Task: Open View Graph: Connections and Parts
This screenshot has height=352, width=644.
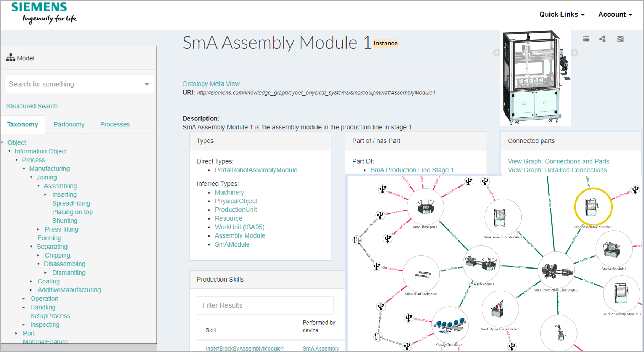Action: click(559, 161)
